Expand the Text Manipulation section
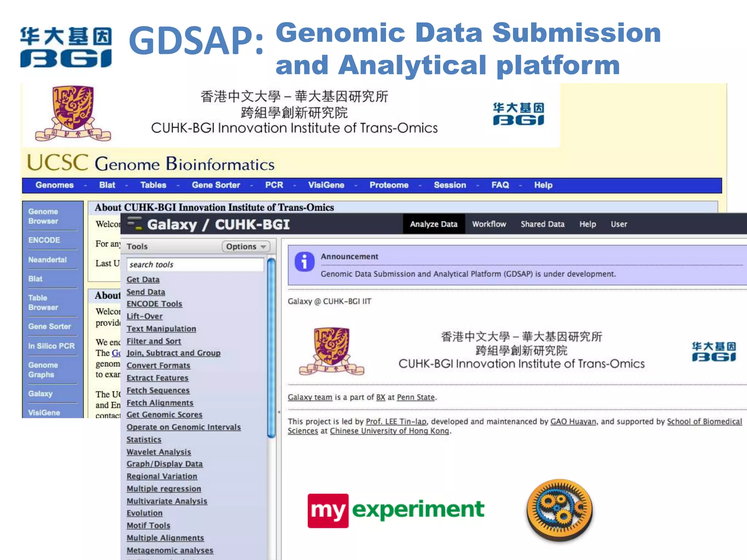Viewport: 747px width, 560px height. 161,329
